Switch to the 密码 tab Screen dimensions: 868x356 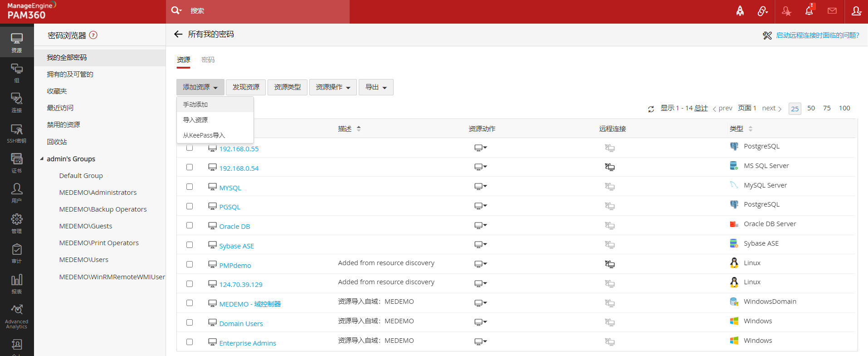(208, 60)
